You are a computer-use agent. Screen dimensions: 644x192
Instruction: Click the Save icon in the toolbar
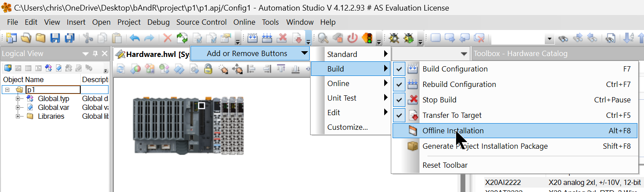tap(55, 38)
